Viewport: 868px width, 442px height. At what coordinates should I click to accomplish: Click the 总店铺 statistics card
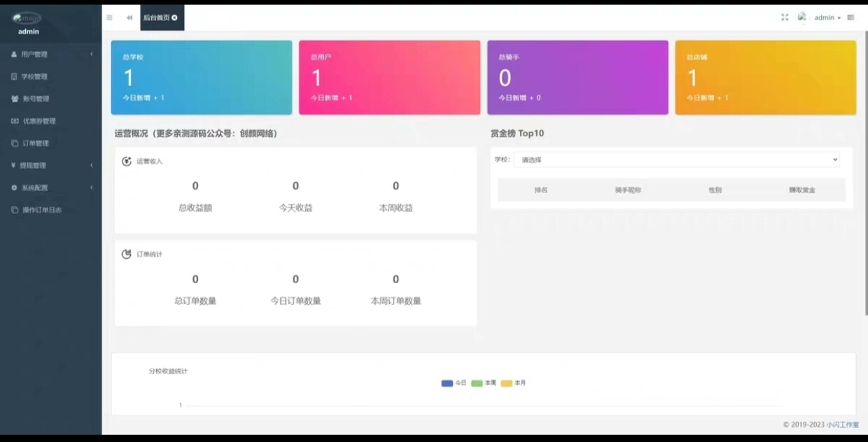(x=765, y=78)
